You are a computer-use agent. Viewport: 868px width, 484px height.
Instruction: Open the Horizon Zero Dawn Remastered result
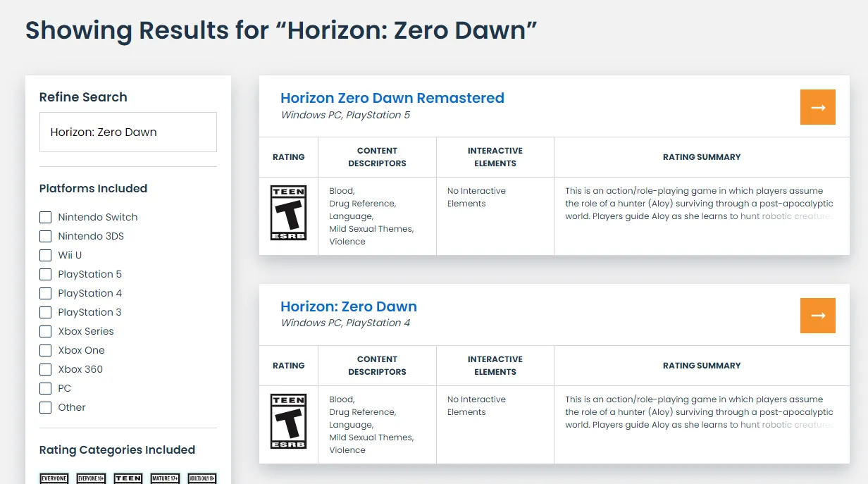(x=392, y=98)
